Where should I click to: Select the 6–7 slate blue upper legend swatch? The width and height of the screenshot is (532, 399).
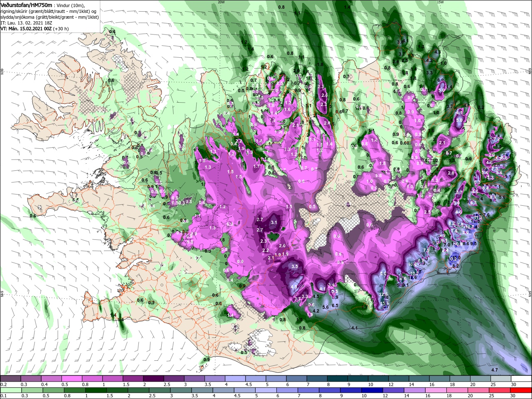click(x=296, y=378)
